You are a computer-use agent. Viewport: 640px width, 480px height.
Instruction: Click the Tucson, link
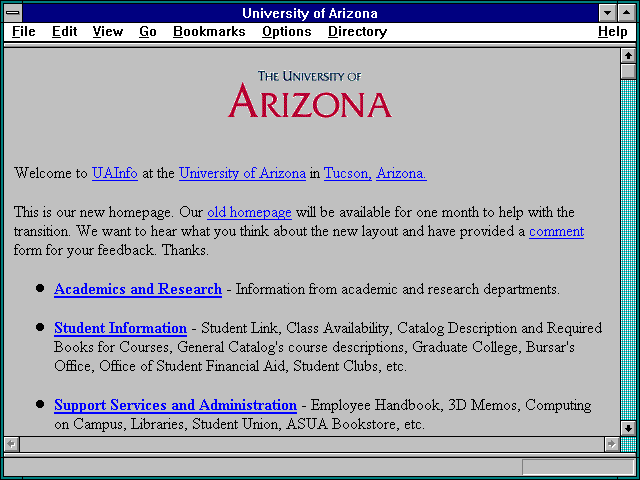click(348, 173)
